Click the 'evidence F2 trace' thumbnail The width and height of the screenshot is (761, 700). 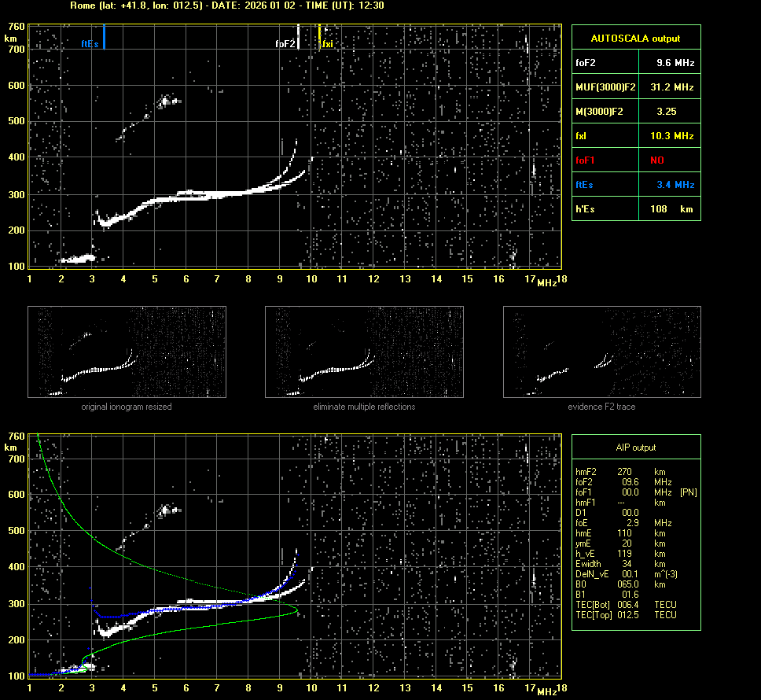pos(602,352)
